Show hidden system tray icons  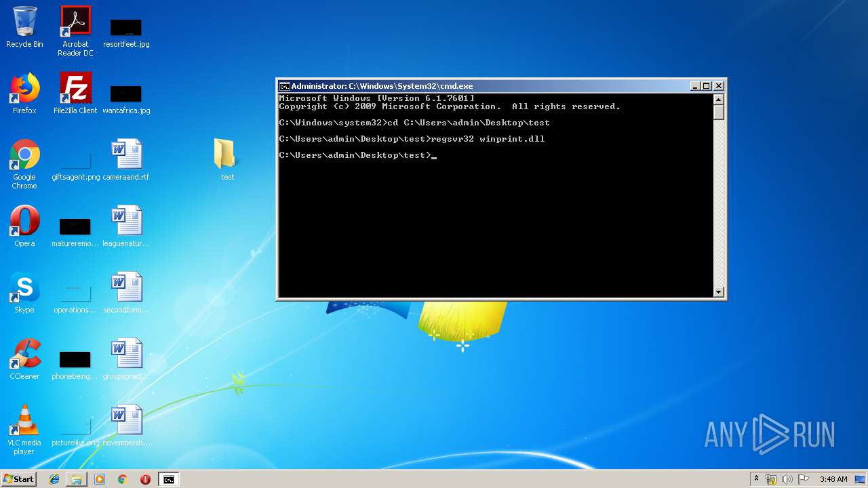[x=756, y=479]
